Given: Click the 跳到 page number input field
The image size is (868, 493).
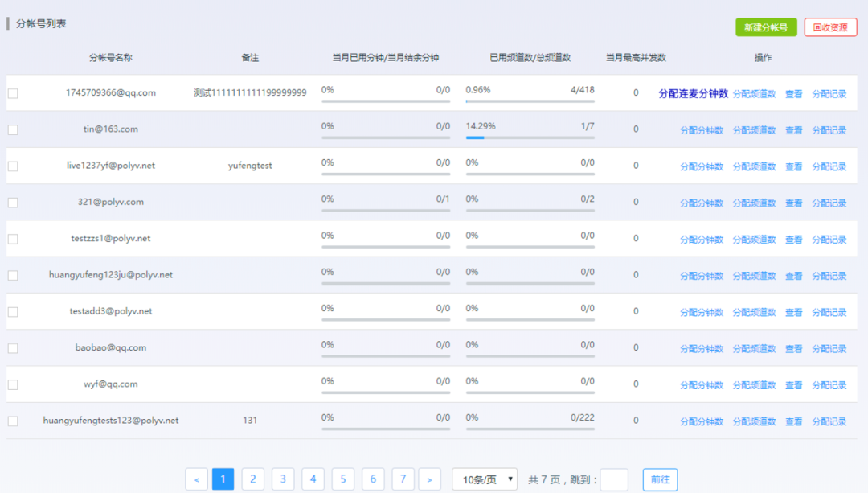Looking at the screenshot, I should click(x=614, y=480).
